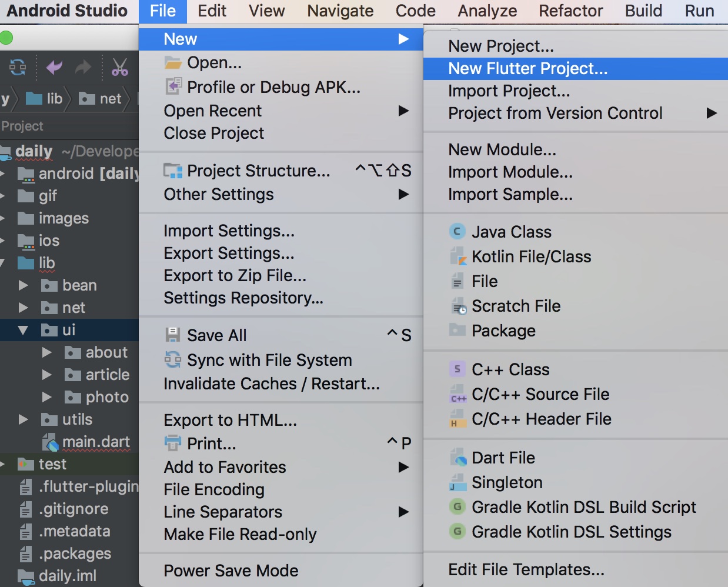728x587 pixels.
Task: Click the Undo arrow in toolbar
Action: (x=54, y=68)
